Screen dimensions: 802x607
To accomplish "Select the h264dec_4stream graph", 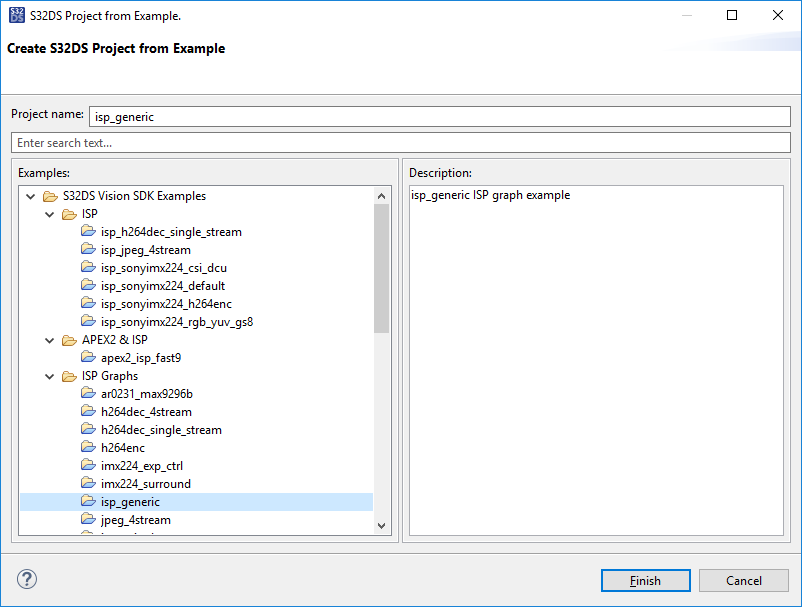I will pyautogui.click(x=146, y=412).
